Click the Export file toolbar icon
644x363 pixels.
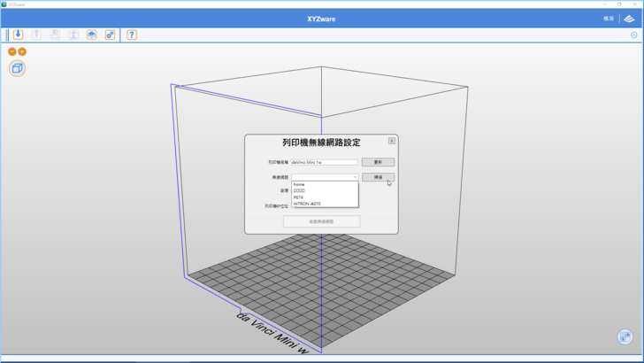[x=36, y=35]
